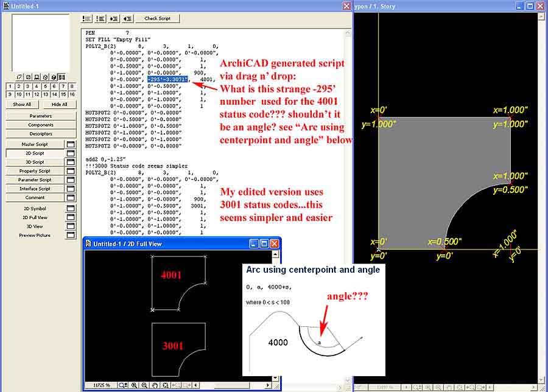
Task: Open 2D Script in separate window icon
Action: tap(71, 153)
